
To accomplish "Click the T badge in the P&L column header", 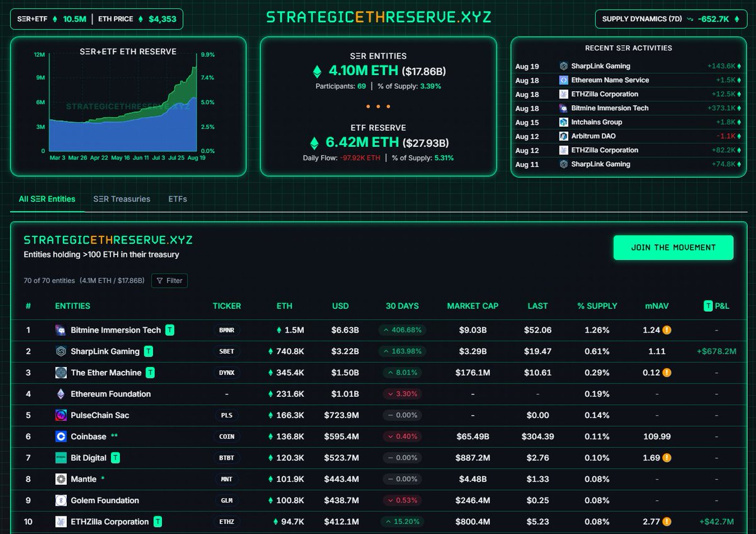I will pyautogui.click(x=708, y=306).
